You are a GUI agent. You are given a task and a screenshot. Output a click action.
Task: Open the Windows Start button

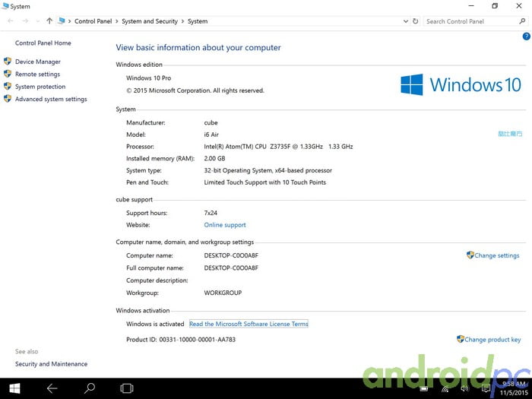(x=14, y=388)
